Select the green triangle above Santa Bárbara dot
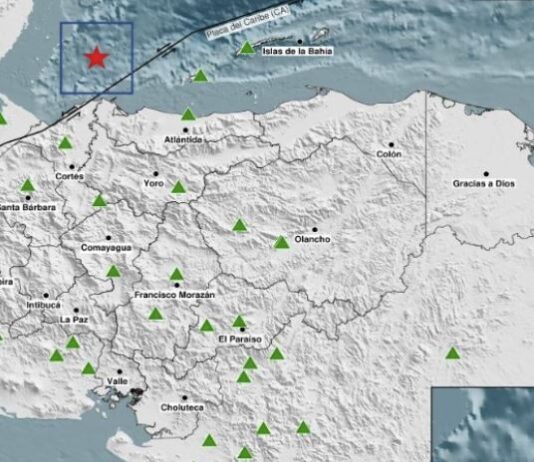This screenshot has width=534, height=462. coord(28,186)
